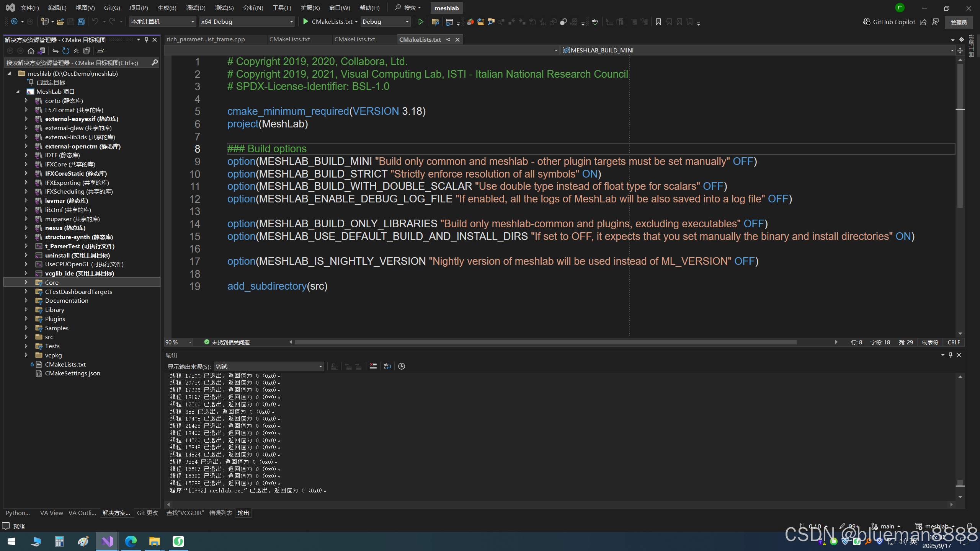980x551 pixels.
Task: Open the 调试(D) menu
Action: (196, 8)
